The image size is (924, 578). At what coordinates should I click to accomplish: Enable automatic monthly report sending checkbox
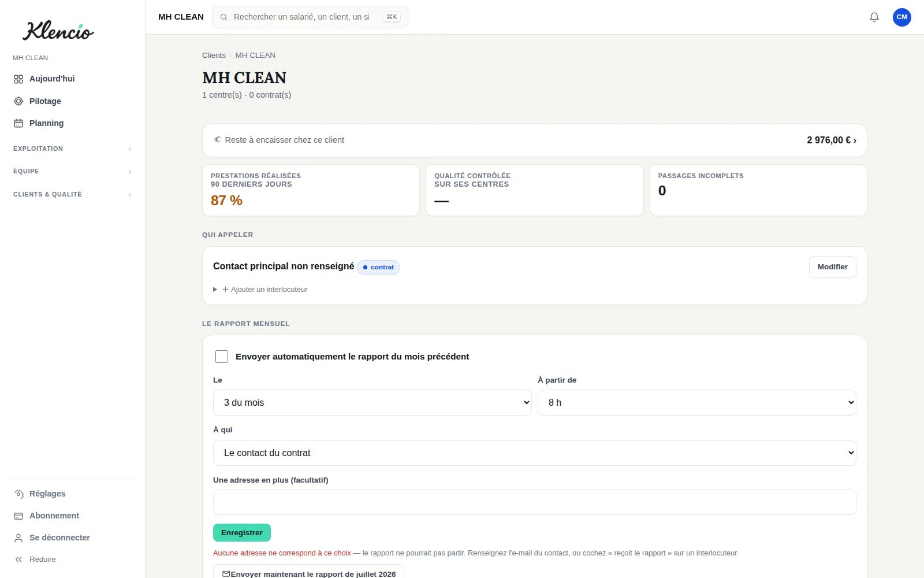click(222, 357)
